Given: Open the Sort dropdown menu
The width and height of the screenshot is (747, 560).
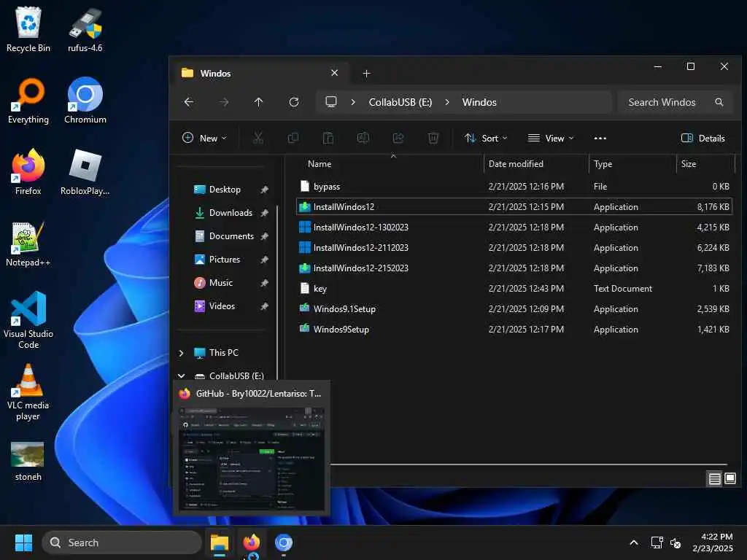Looking at the screenshot, I should point(486,138).
